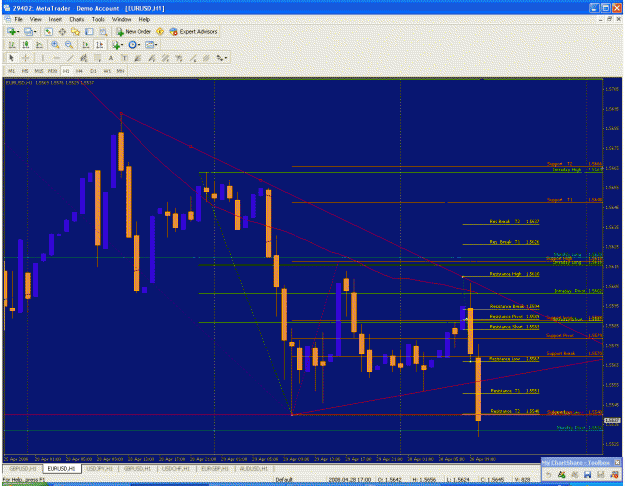Viewport: 625px width, 486px height.
Task: Open the Templates dropdown
Action: point(151,45)
